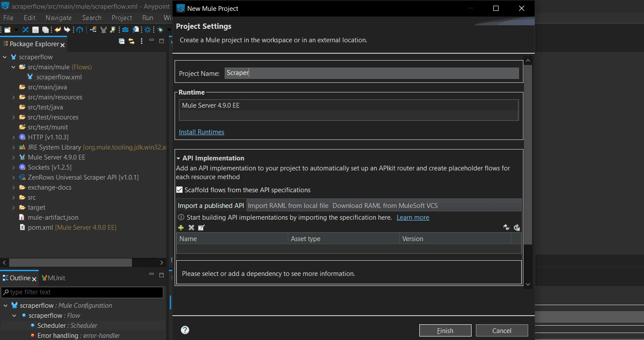Open the New wizard dropdown arrow
644x340 pixels.
coord(16,30)
